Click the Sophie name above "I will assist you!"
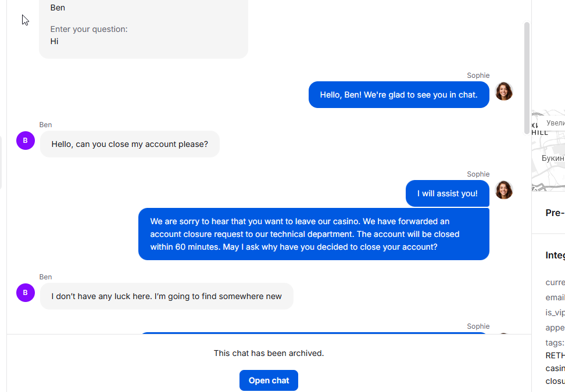Viewport: 565px width, 392px height. coord(478,174)
